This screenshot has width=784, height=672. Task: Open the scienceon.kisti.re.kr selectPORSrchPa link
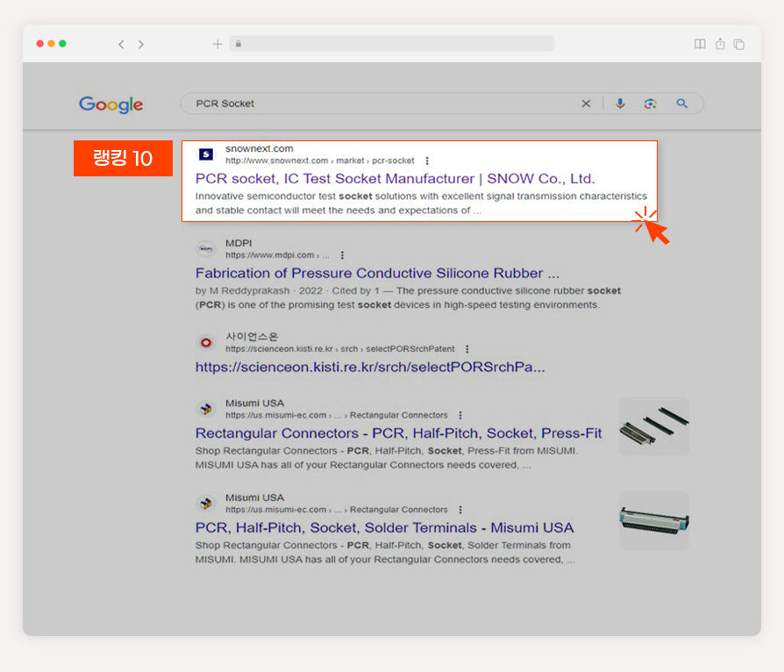[x=370, y=367]
